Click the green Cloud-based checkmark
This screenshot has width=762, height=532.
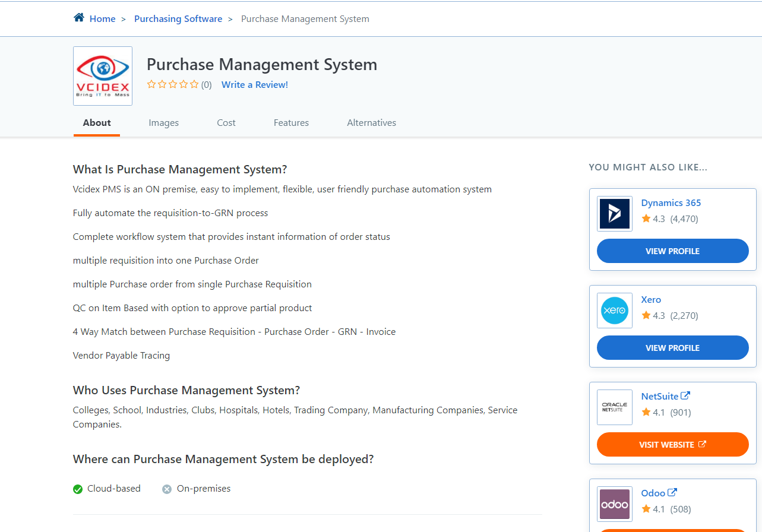(77, 488)
